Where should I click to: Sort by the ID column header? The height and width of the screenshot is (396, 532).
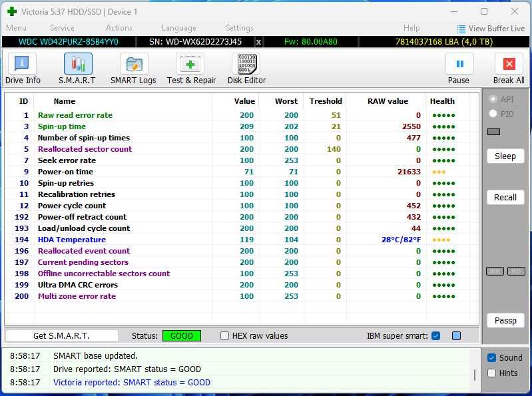23,101
